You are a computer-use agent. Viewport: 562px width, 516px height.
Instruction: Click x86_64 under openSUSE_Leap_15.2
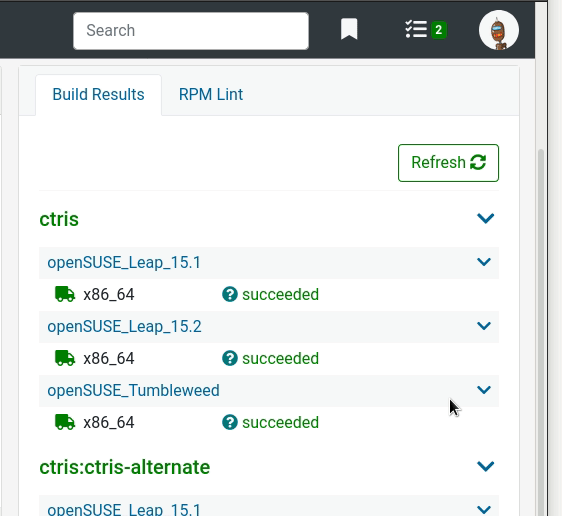pos(109,358)
